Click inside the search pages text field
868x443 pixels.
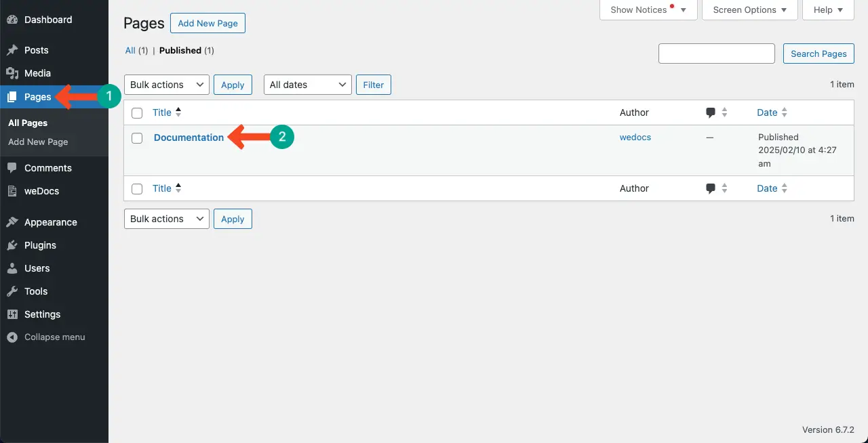point(717,54)
